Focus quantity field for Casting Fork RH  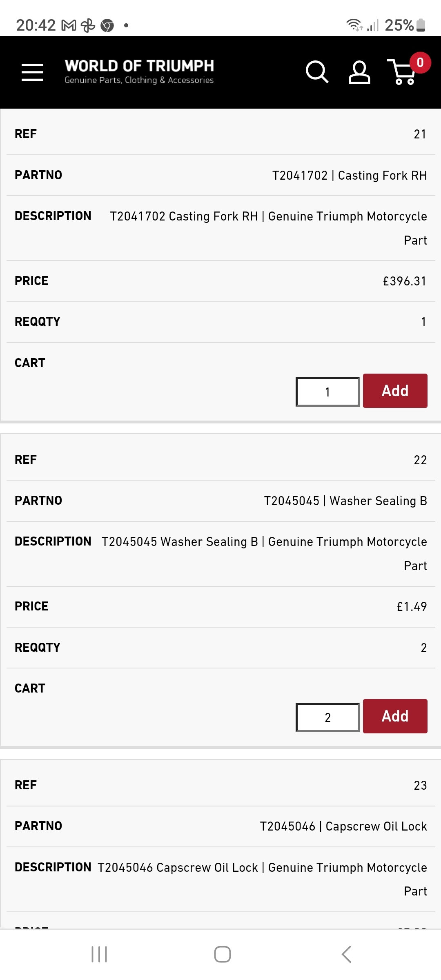[327, 392]
